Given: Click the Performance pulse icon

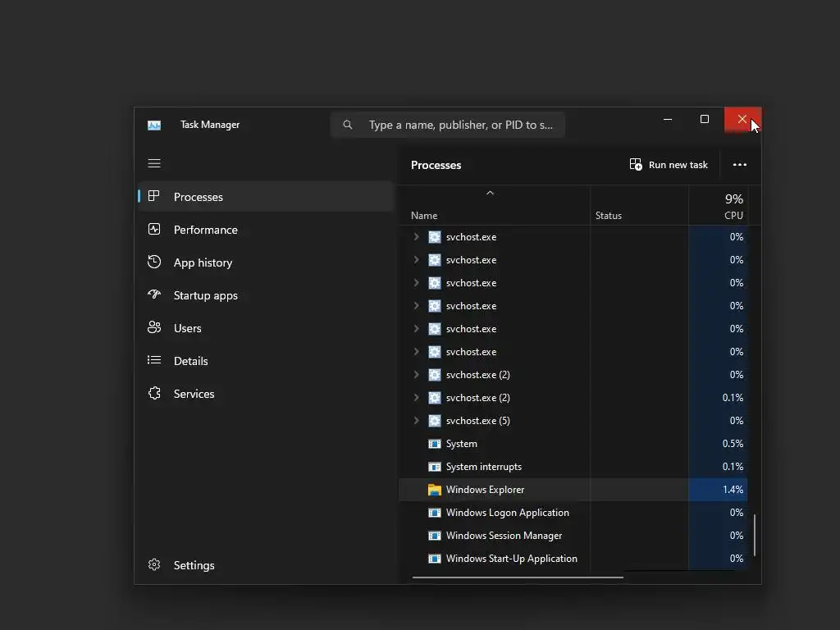Looking at the screenshot, I should 153,230.
